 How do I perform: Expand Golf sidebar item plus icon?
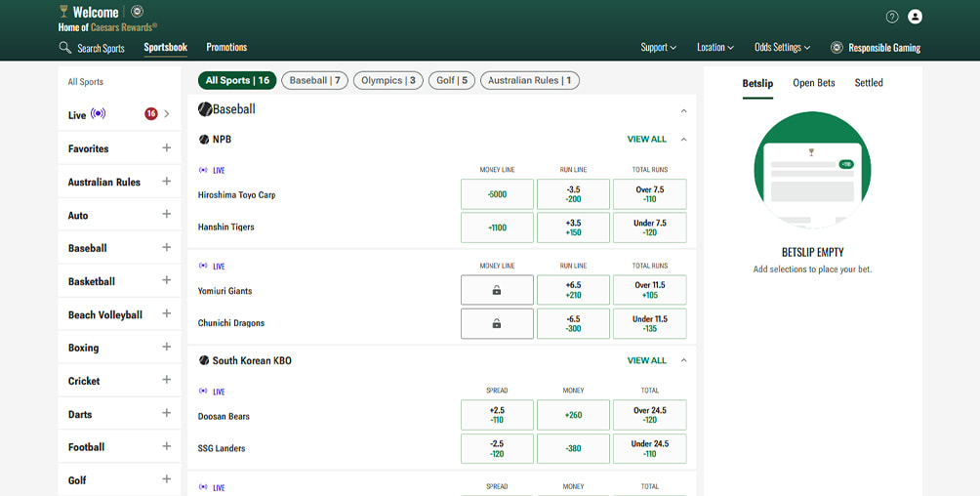166,479
